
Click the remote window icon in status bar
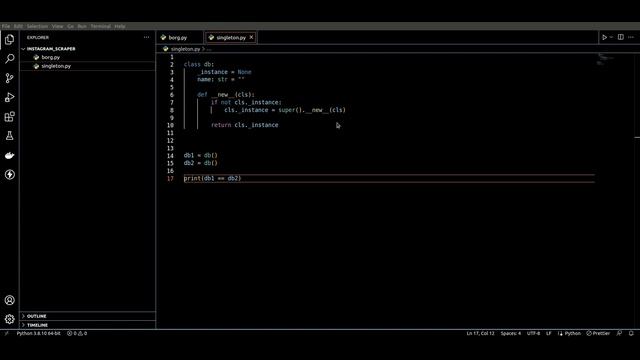(6, 333)
